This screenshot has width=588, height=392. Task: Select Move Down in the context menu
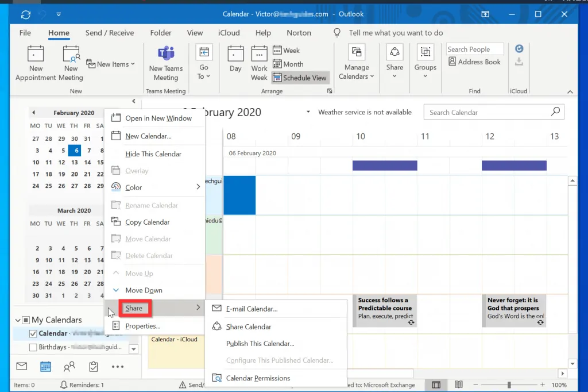[x=155, y=290]
